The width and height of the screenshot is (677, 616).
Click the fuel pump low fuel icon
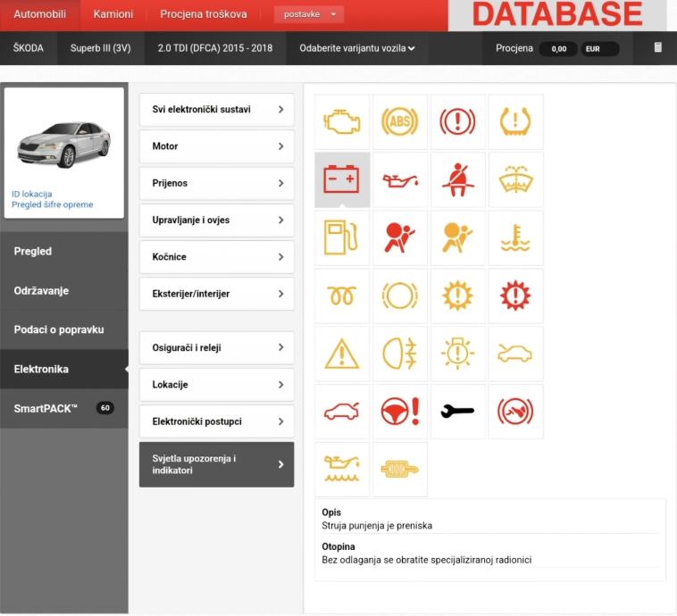point(342,238)
